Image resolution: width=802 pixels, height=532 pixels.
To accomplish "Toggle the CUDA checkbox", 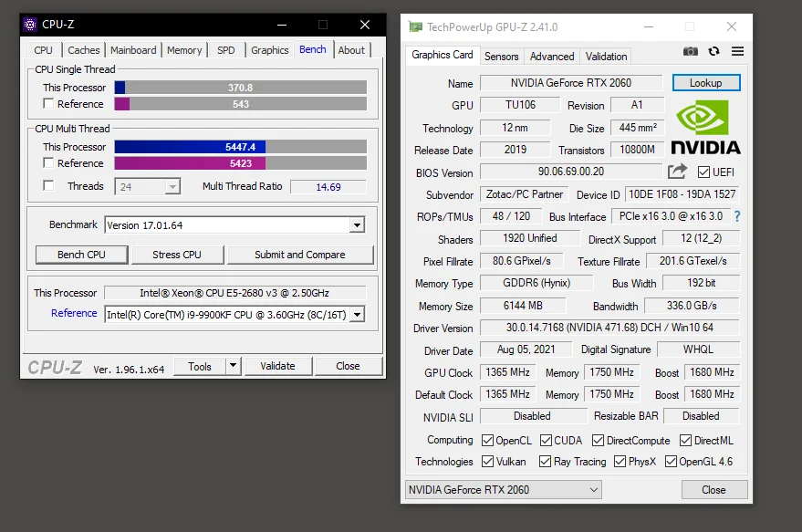I will [546, 441].
